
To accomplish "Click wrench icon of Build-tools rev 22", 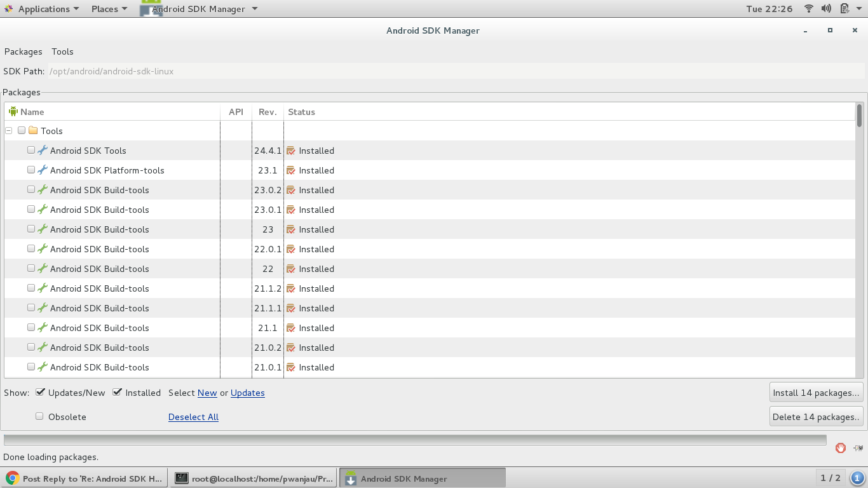I will (43, 269).
